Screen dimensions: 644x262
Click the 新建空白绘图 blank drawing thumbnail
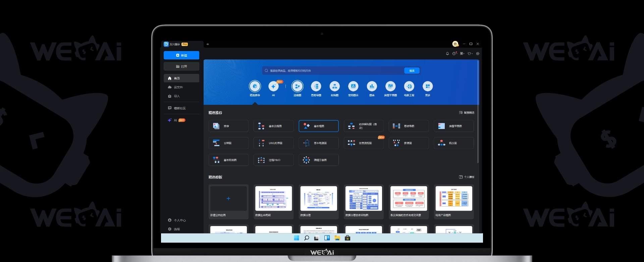[x=228, y=199]
